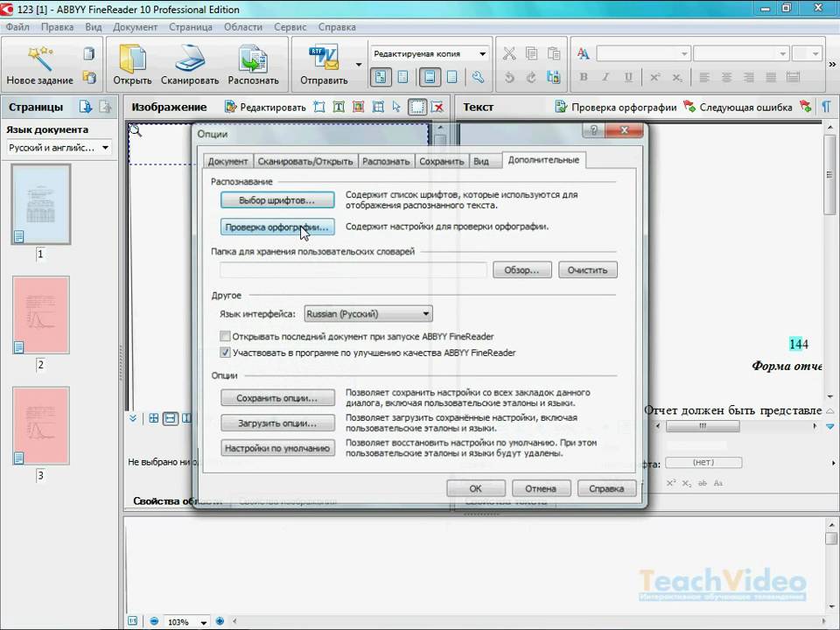
Task: Click the Undo arrow icon
Action: tap(509, 78)
